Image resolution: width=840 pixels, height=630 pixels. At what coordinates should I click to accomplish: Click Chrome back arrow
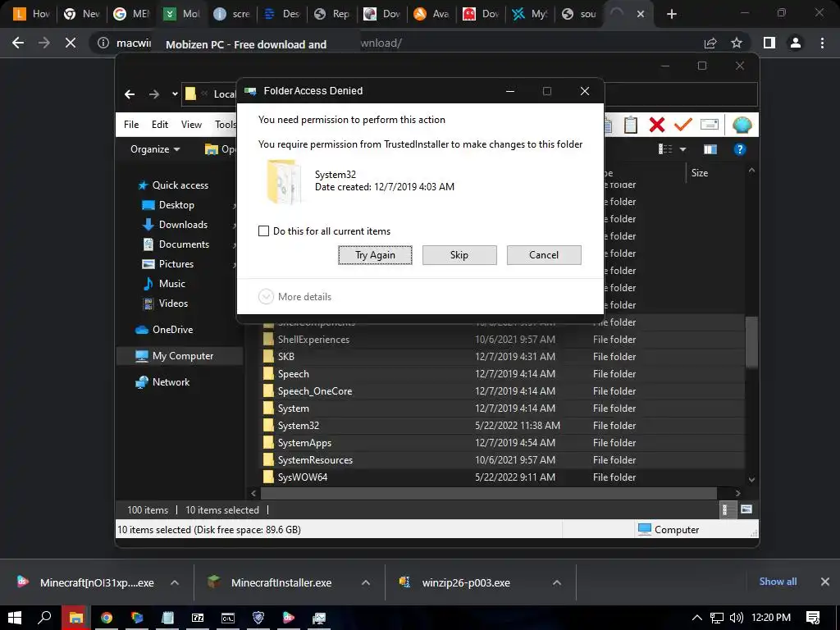click(18, 43)
